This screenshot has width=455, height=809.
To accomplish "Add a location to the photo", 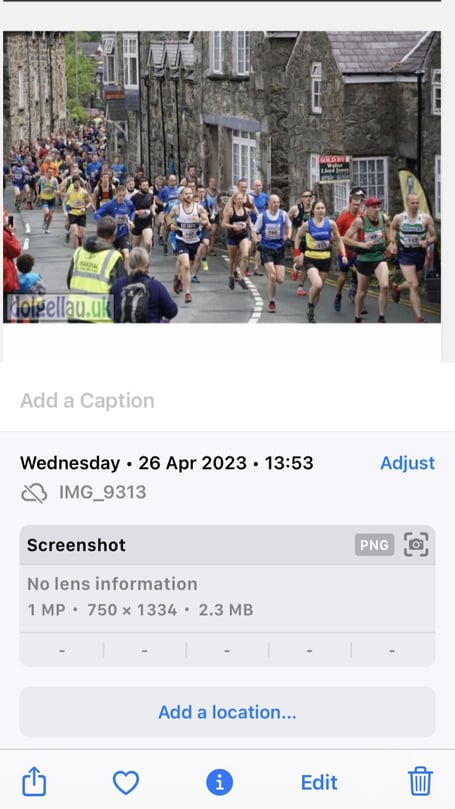I will click(x=228, y=712).
